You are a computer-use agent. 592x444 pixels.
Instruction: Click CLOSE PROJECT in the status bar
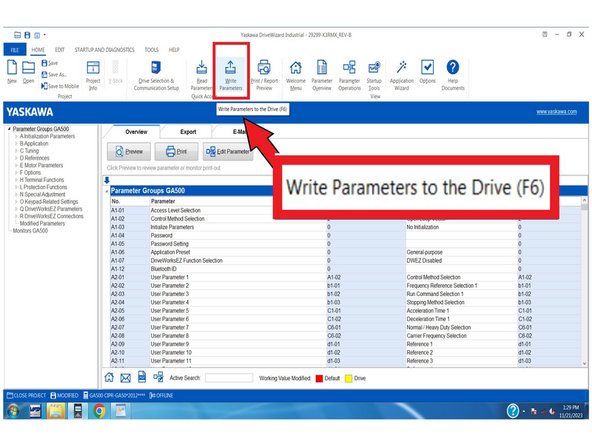point(26,395)
